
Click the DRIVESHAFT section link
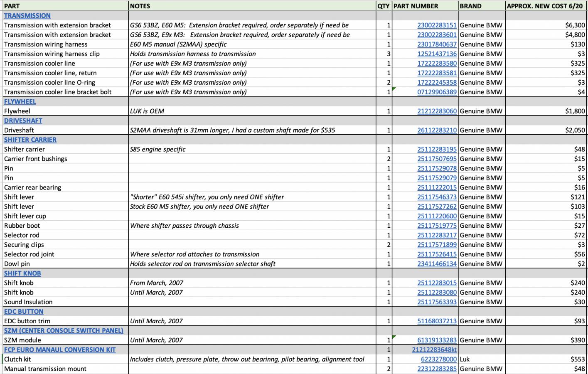point(23,121)
